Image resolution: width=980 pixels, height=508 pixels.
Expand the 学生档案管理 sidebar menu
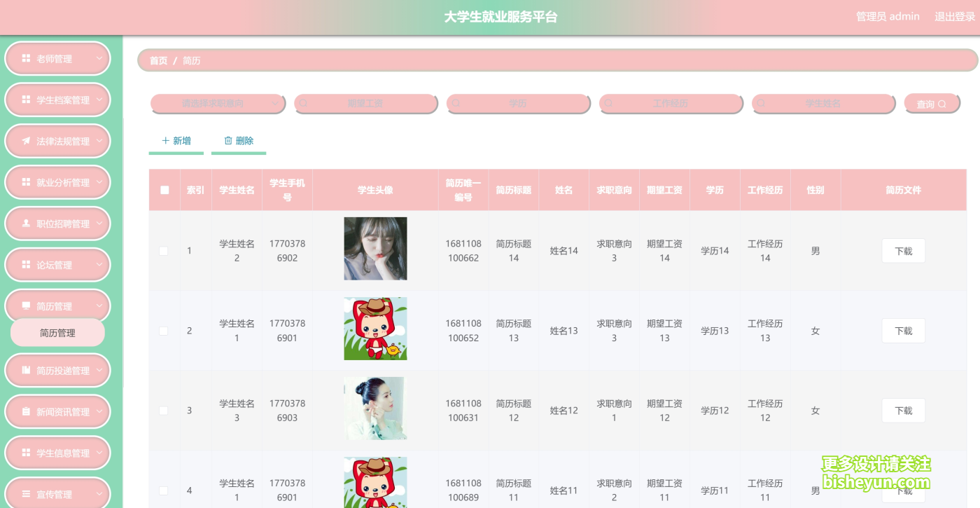point(58,100)
